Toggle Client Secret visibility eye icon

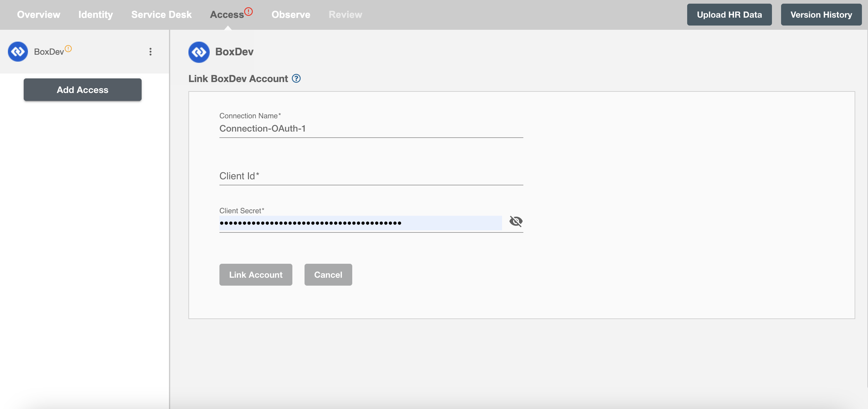[515, 221]
